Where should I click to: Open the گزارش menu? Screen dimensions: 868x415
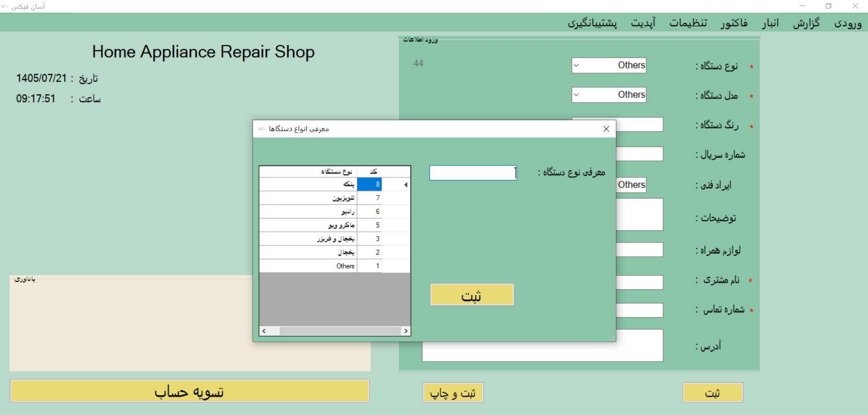coord(806,23)
